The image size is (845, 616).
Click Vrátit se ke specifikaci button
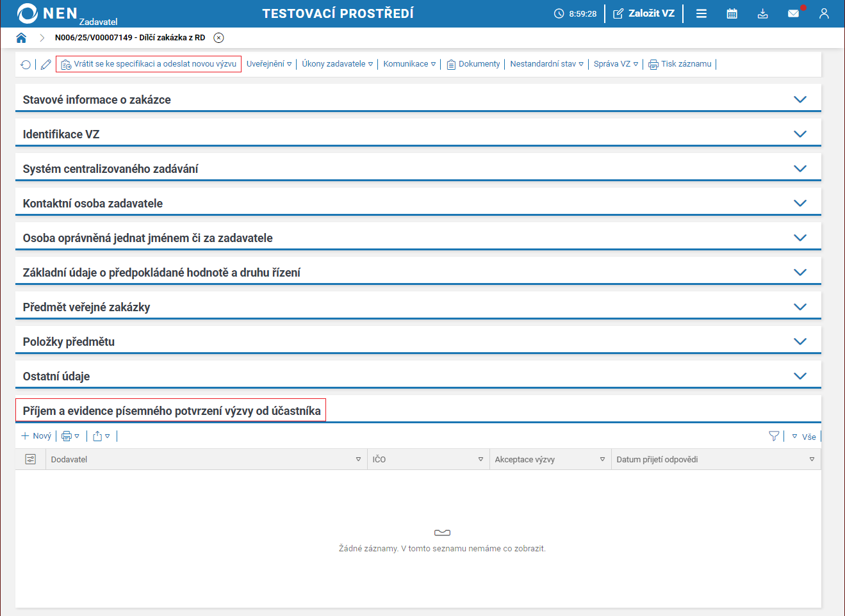pyautogui.click(x=149, y=64)
